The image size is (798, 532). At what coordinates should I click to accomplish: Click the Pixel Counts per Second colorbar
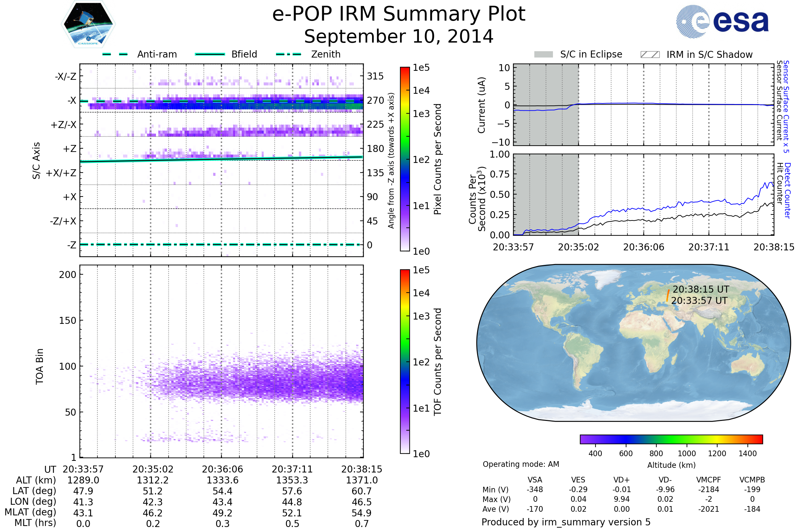[x=405, y=159]
